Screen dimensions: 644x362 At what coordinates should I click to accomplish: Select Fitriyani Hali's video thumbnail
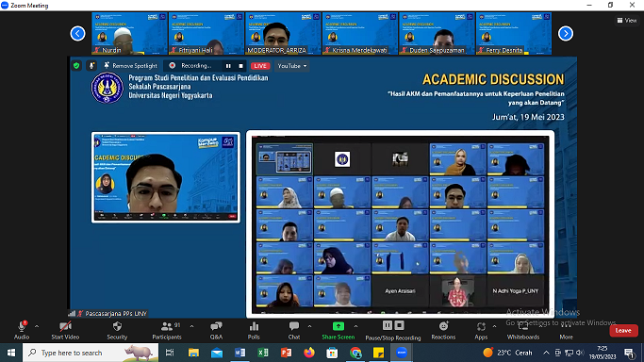coord(206,33)
